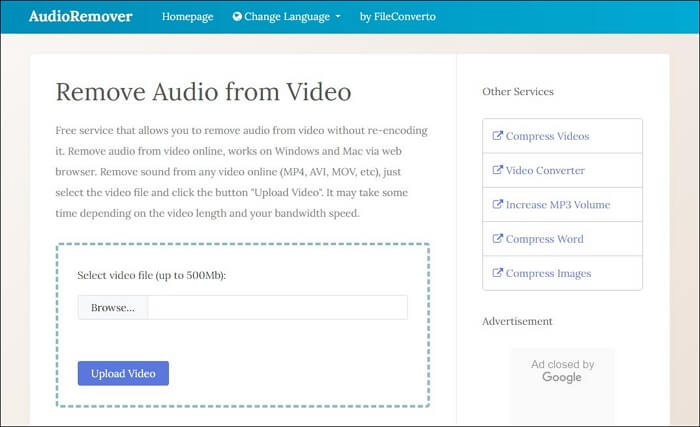
Task: Click the Other Services heading
Action: coord(518,92)
